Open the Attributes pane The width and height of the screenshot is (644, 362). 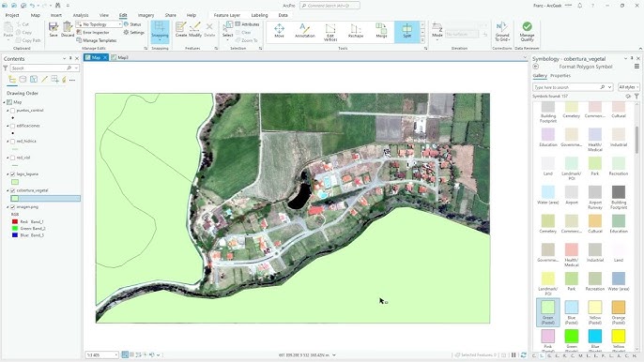pyautogui.click(x=247, y=24)
